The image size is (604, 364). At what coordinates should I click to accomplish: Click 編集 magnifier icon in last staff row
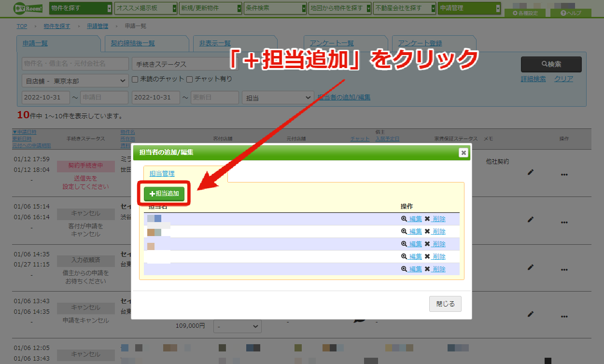404,269
